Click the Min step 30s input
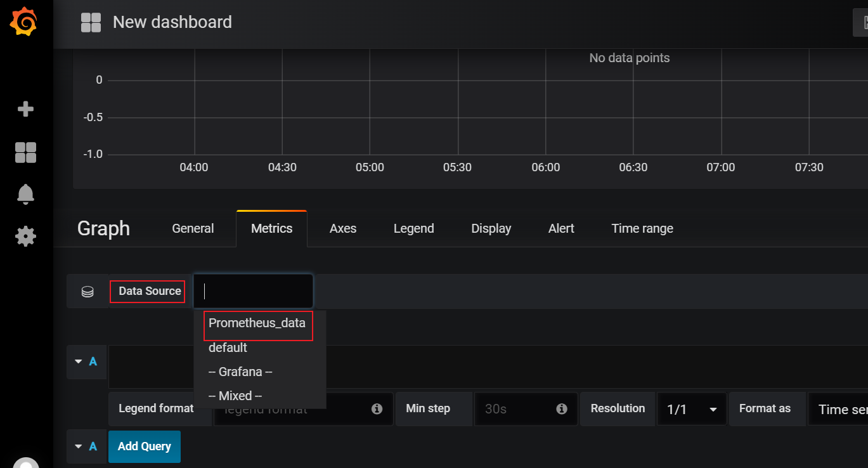The width and height of the screenshot is (868, 468). [526, 409]
